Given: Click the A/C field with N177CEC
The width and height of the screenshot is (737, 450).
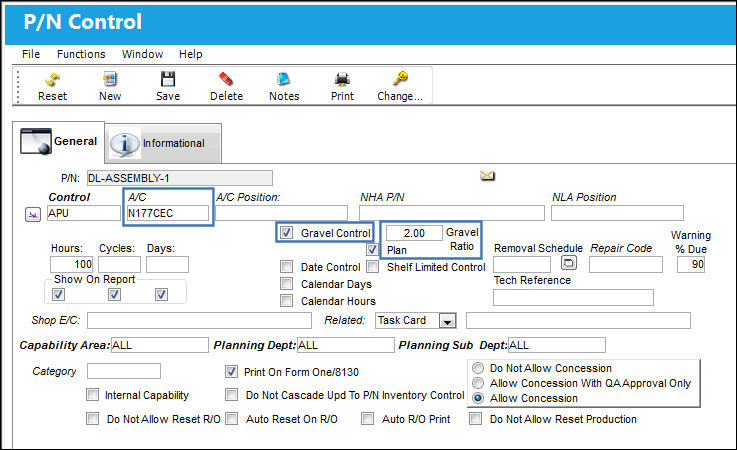Looking at the screenshot, I should (168, 213).
